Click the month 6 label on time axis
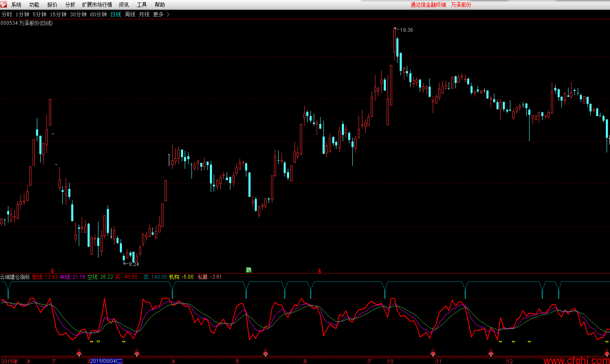 click(x=306, y=361)
